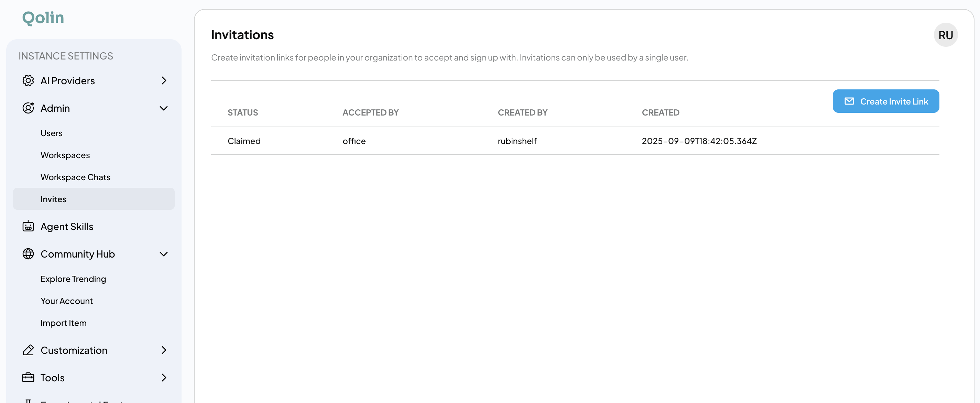The width and height of the screenshot is (980, 403).
Task: Expand the AI Providers section
Action: coord(164,80)
